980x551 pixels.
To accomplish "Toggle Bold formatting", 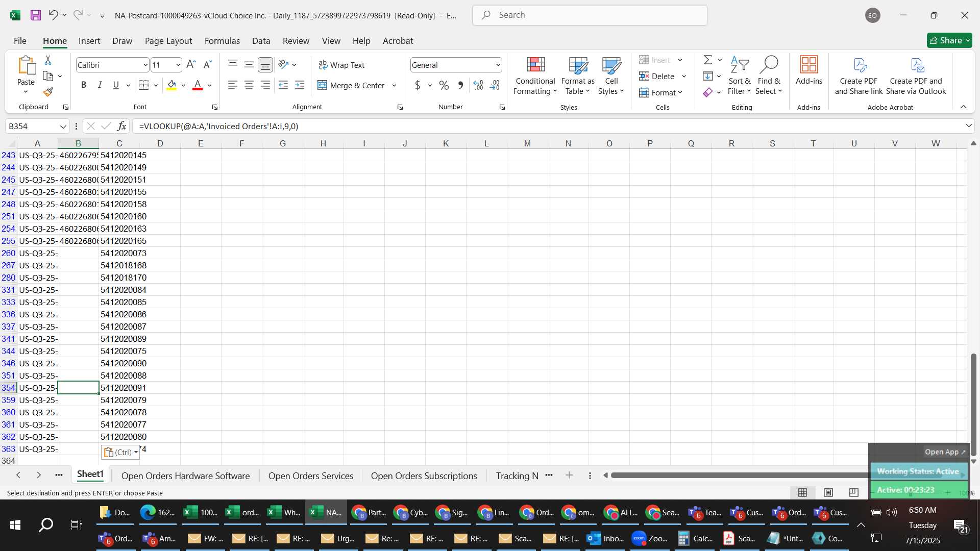I will 84,85.
